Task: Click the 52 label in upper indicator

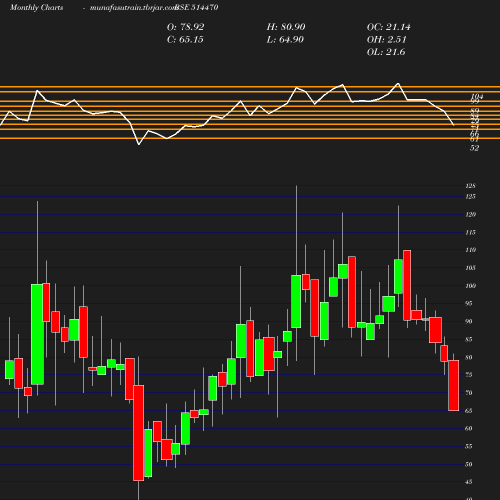Action: (474, 148)
